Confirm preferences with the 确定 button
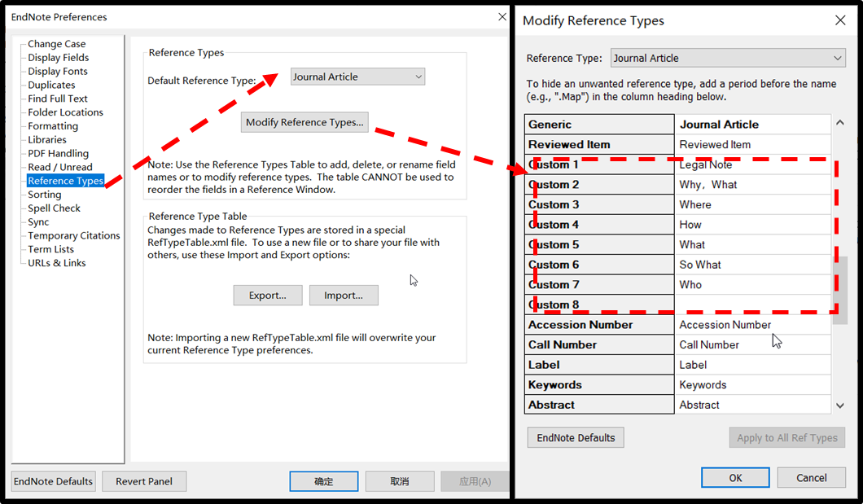The height and width of the screenshot is (504, 863). (324, 481)
